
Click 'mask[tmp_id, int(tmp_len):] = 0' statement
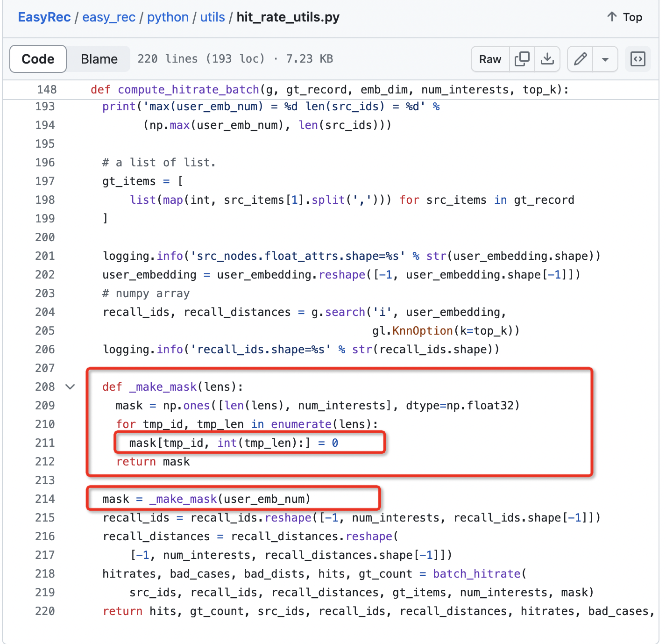click(x=234, y=443)
